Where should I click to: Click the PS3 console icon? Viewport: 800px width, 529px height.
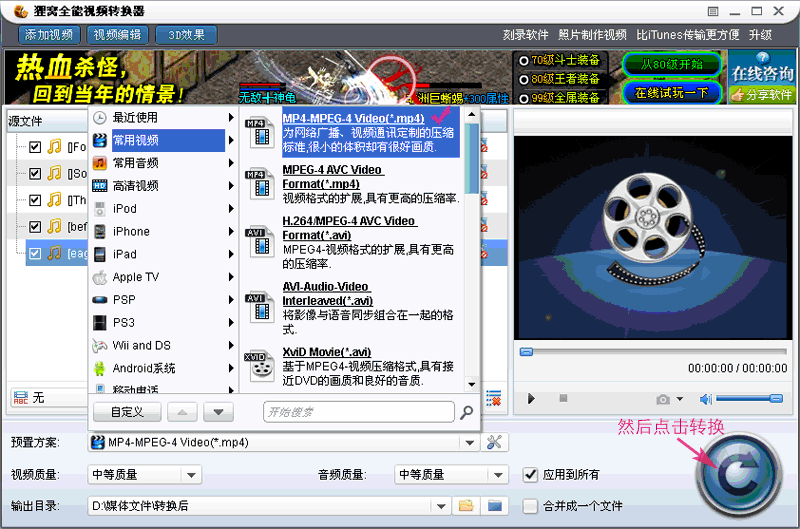click(100, 322)
